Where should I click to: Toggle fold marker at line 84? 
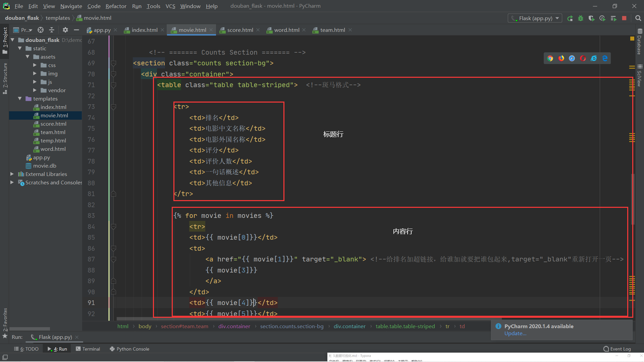click(x=113, y=227)
